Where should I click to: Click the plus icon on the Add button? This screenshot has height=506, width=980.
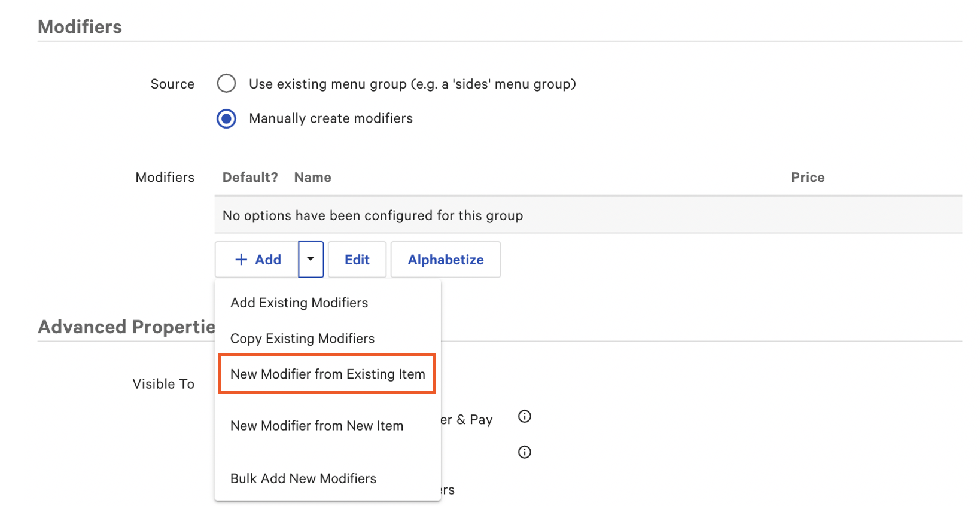click(x=241, y=260)
